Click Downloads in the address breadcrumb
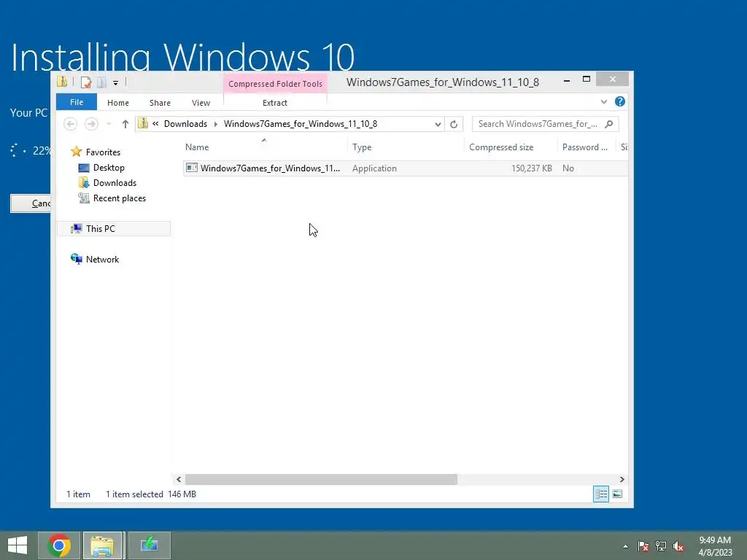The image size is (747, 560). click(x=185, y=124)
